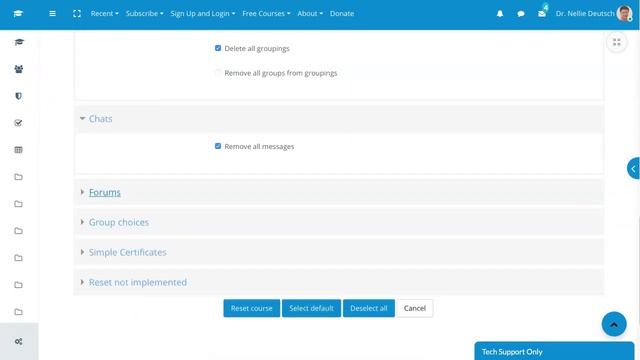
Task: Click the four-squares drawer toggle icon
Action: point(617,42)
